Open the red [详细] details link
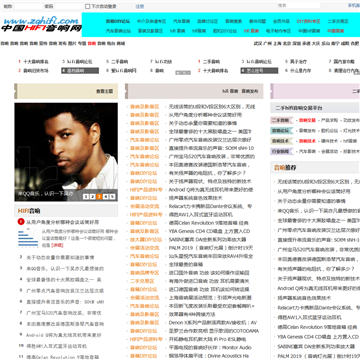This screenshot has width=360, height=360. (57, 245)
